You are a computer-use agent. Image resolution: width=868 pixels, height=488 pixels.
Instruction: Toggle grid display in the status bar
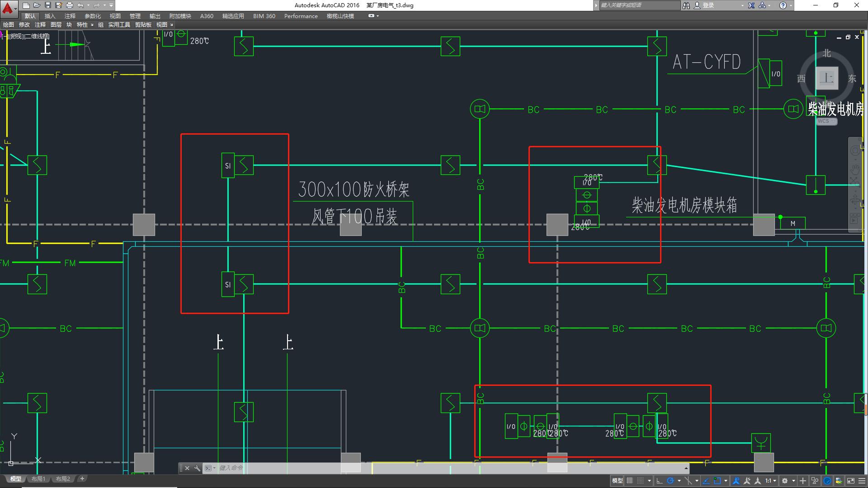tap(630, 481)
